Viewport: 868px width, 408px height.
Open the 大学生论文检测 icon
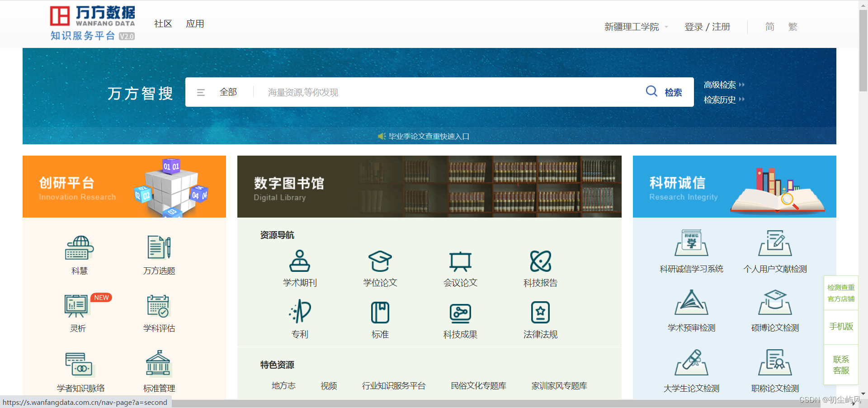point(691,362)
